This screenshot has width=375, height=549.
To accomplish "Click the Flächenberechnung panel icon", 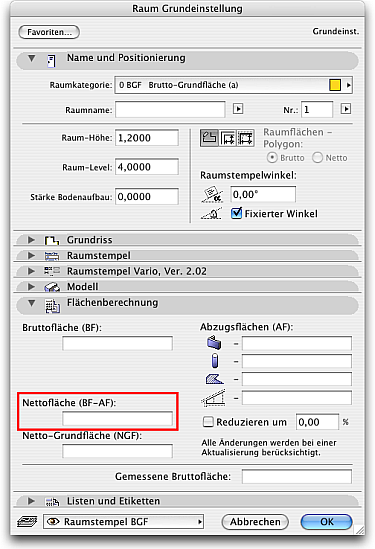I will click(52, 306).
